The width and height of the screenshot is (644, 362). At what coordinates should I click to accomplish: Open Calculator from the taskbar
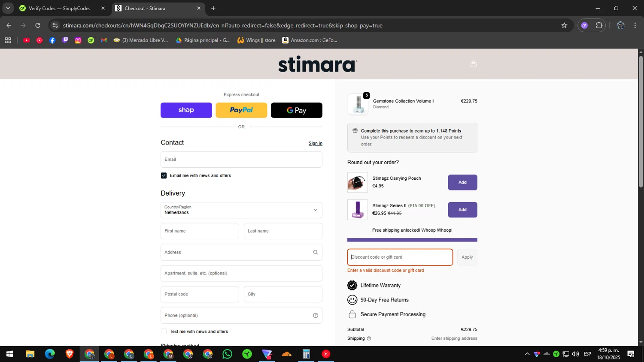(306, 354)
